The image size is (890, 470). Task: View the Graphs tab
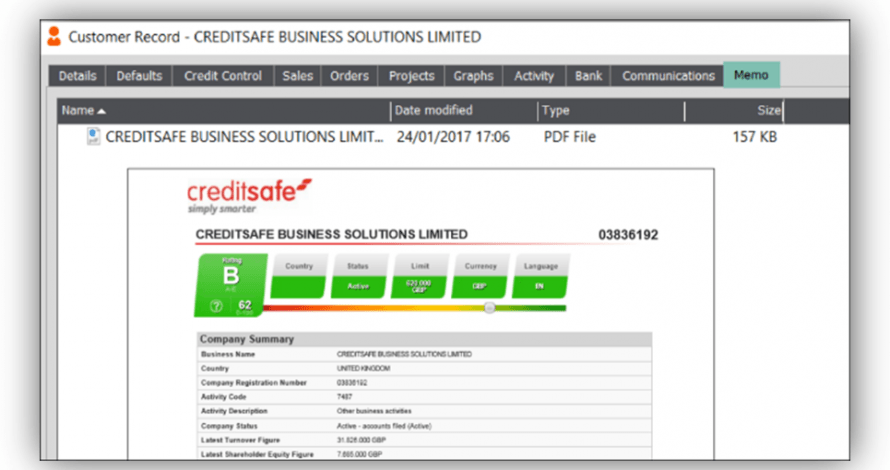click(473, 76)
